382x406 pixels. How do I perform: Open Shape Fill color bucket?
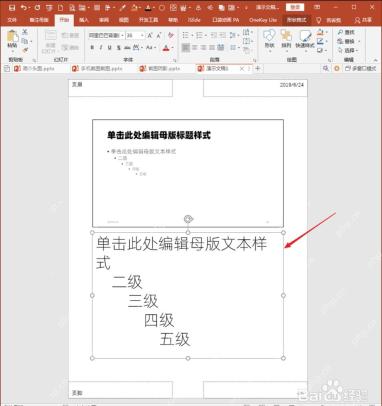point(320,32)
